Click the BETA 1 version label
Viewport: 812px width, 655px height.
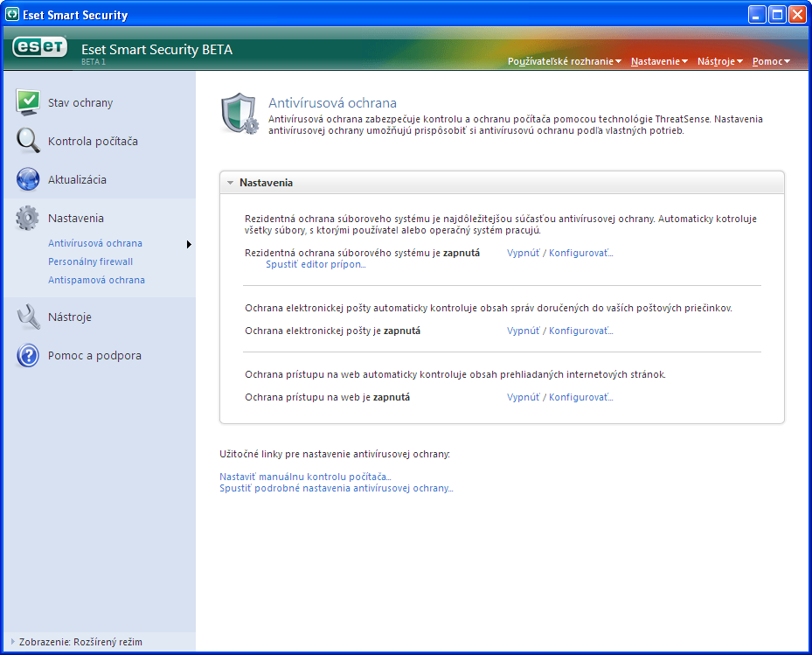coord(94,62)
